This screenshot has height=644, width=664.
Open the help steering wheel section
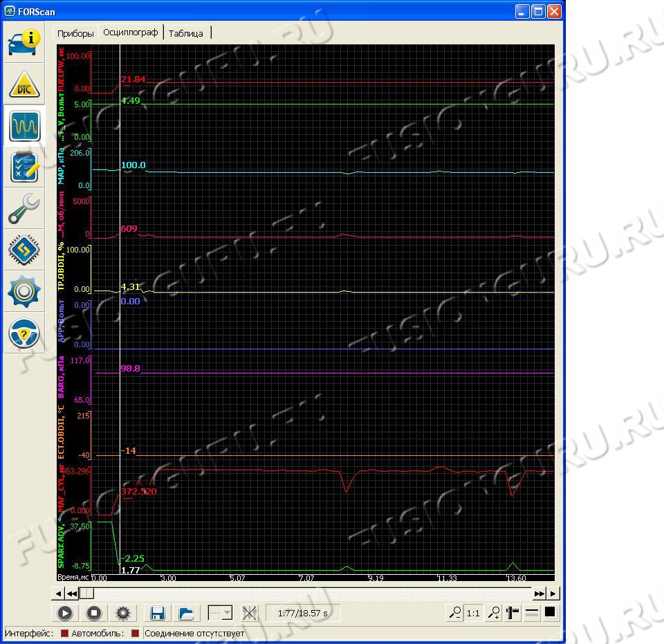pos(24,333)
